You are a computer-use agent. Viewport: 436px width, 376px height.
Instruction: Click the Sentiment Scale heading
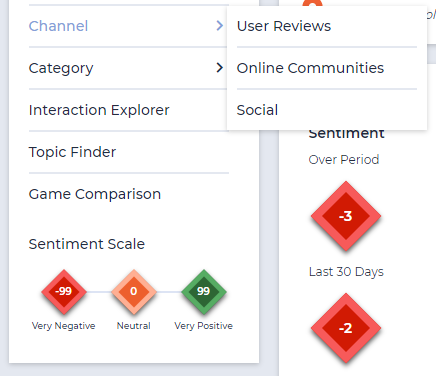pos(87,244)
